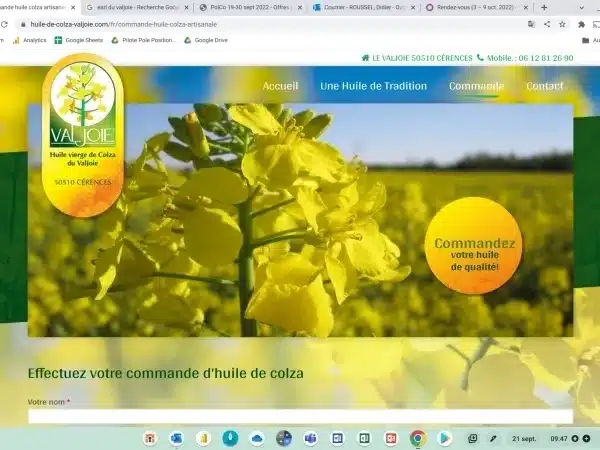The width and height of the screenshot is (600, 450).
Task: Open Word app in the shelf
Action: [337, 438]
